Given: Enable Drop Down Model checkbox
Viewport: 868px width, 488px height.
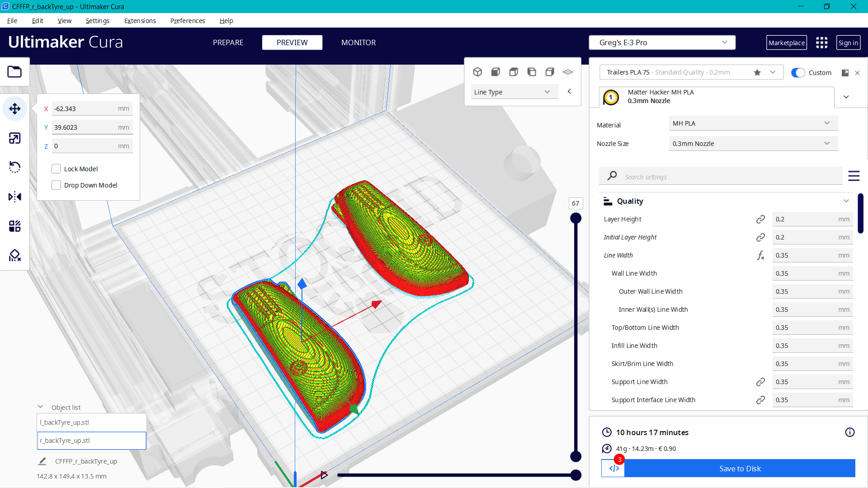Looking at the screenshot, I should pos(56,185).
